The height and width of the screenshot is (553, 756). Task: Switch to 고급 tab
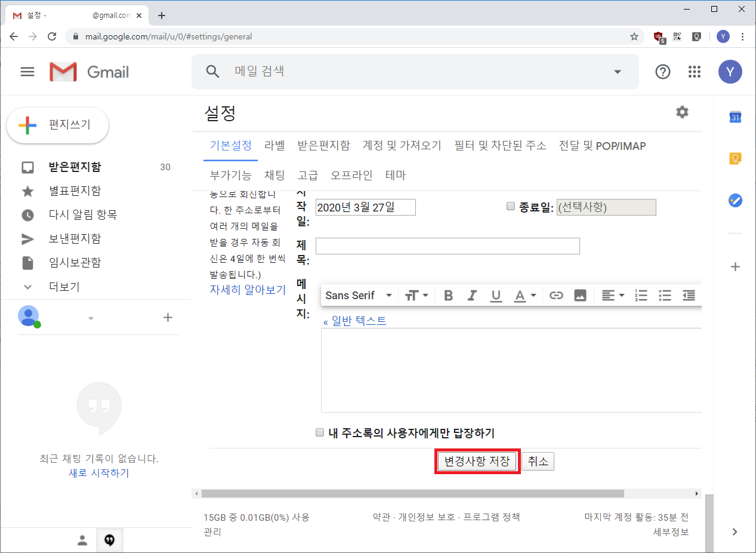pos(308,175)
